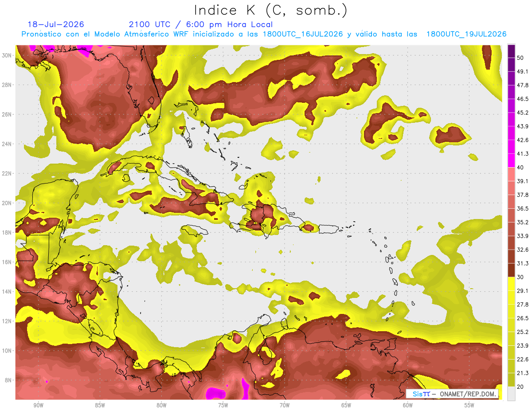Click the '30N' latitude label
The width and height of the screenshot is (532, 411).
tap(7, 55)
